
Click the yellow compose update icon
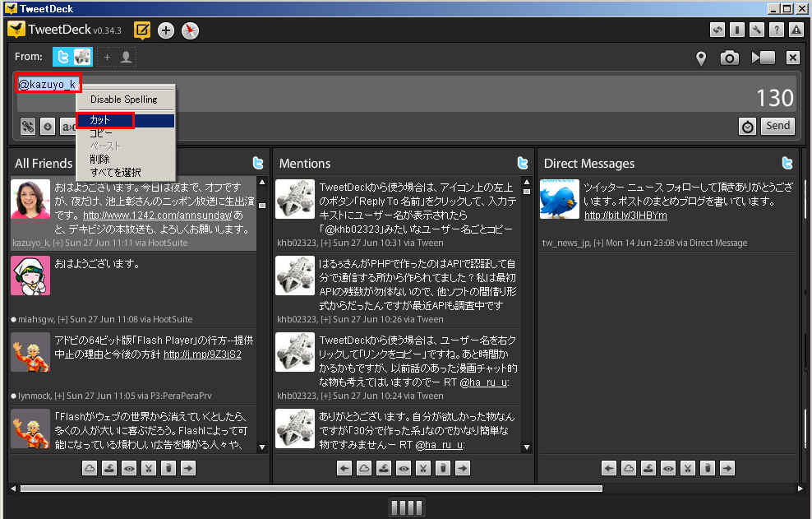point(142,30)
